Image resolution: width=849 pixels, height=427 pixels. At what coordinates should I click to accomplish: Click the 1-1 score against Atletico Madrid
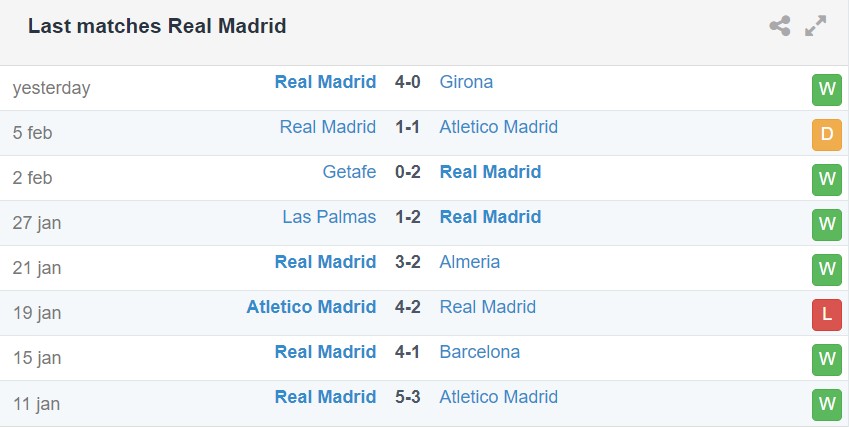pyautogui.click(x=408, y=127)
